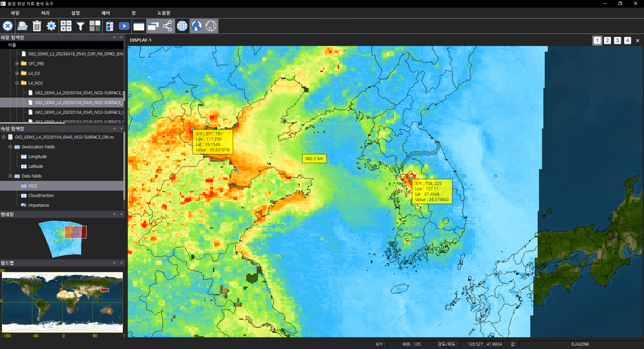
Task: Open the 파일 menu
Action: coord(15,13)
